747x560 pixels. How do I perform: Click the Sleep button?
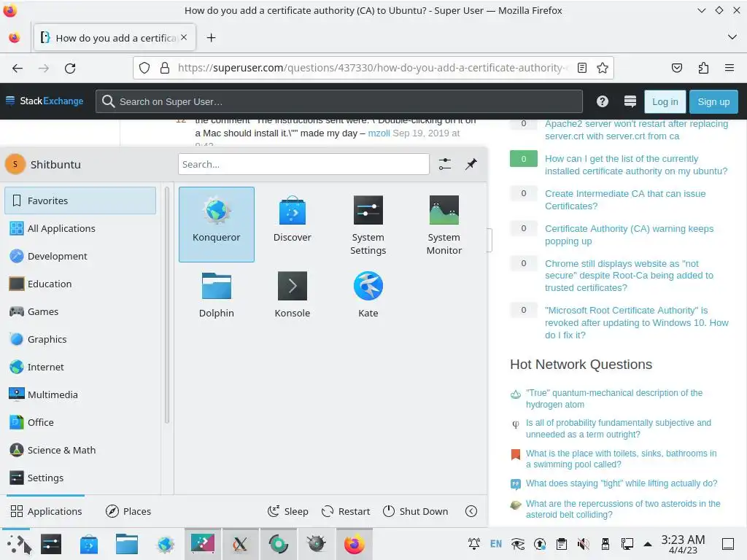click(287, 511)
